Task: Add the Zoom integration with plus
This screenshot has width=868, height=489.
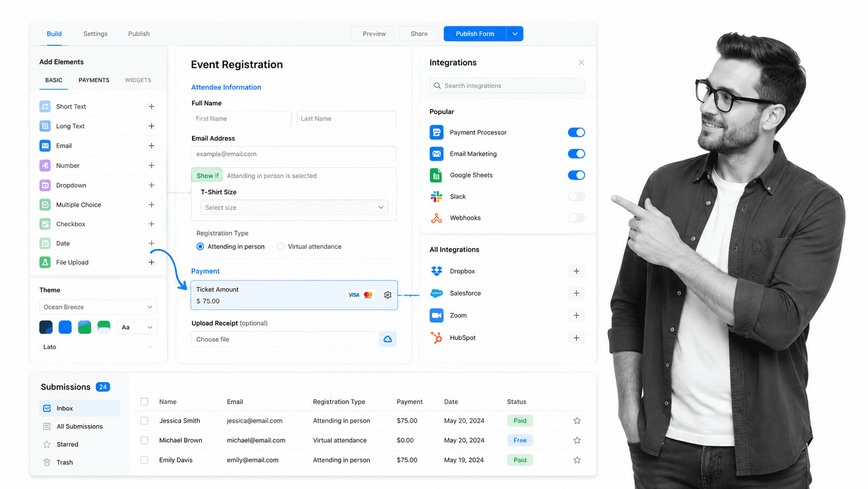Action: click(576, 315)
